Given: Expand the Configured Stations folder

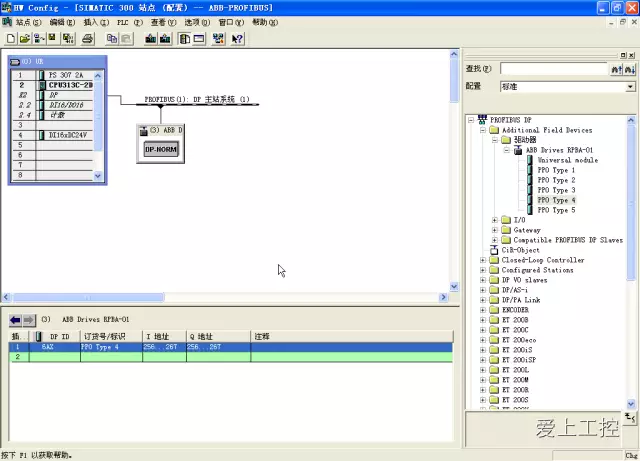Looking at the screenshot, I should [483, 270].
